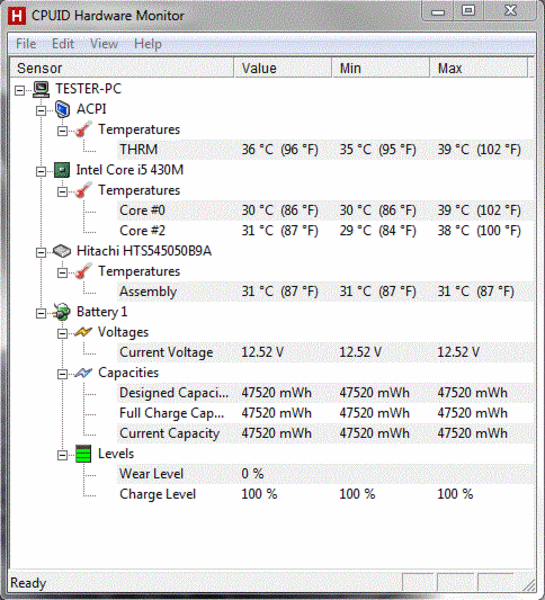545x600 pixels.
Task: Click THRM value 36 °C (96 °F)
Action: click(280, 150)
